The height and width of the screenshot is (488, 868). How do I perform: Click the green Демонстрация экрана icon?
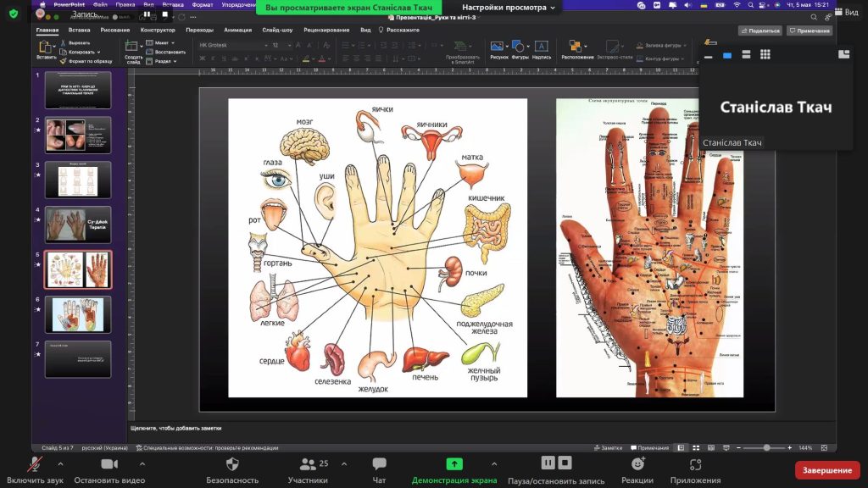tap(454, 463)
